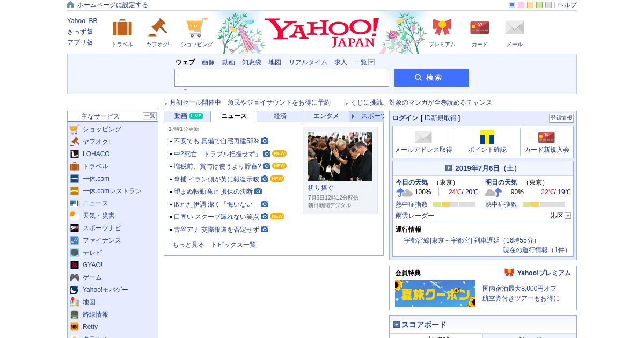Open headline 不安でも 真備で自宅再建58%
The width and height of the screenshot is (644, 338).
point(216,141)
